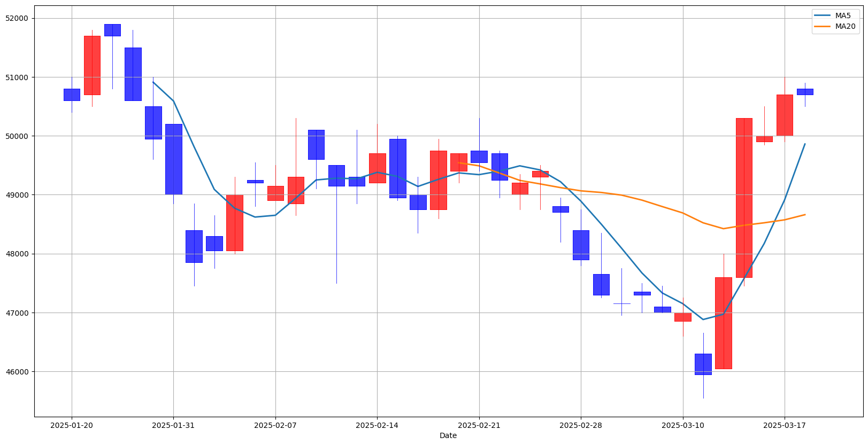Image resolution: width=868 pixels, height=445 pixels.
Task: Click the lowest blue candle near 46000
Action: (703, 364)
